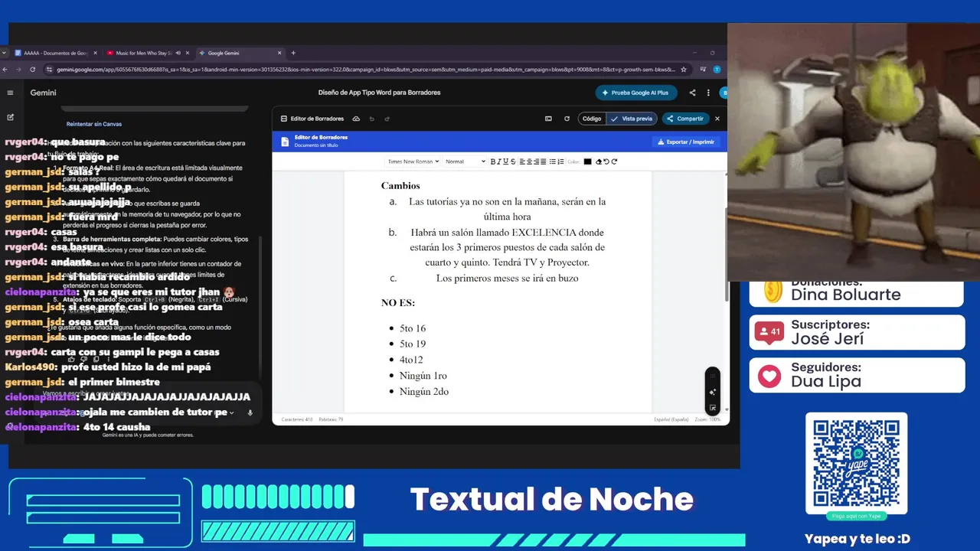Click the Palabras: 79 counter
This screenshot has height=551, width=980.
(x=330, y=419)
